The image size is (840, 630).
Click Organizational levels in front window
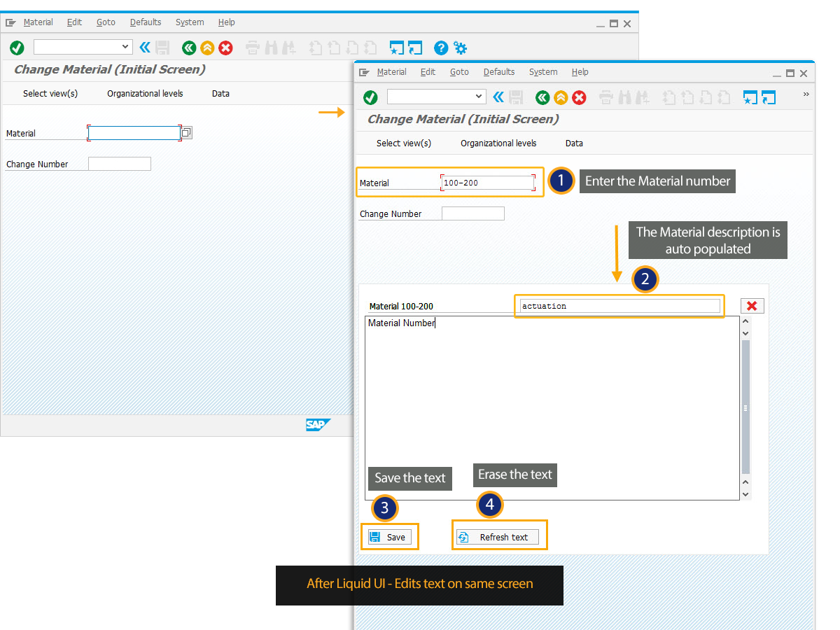click(498, 143)
